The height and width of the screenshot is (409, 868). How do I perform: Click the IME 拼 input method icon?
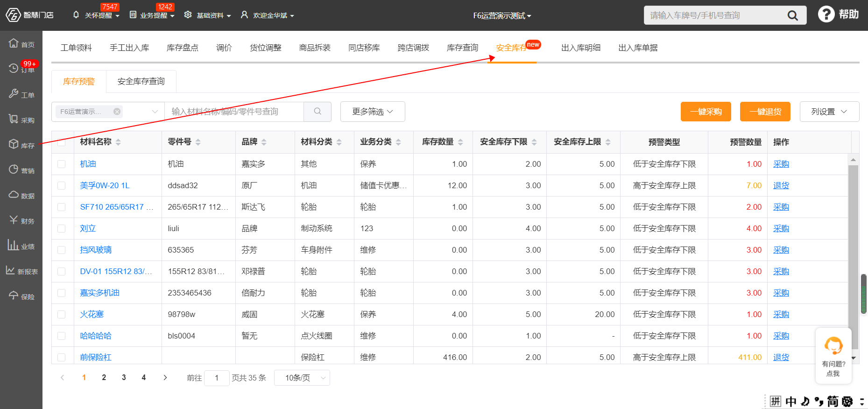point(776,401)
